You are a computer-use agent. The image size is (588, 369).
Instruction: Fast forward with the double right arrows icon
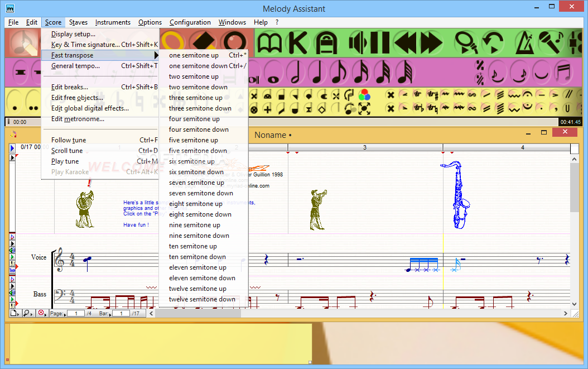click(x=431, y=43)
